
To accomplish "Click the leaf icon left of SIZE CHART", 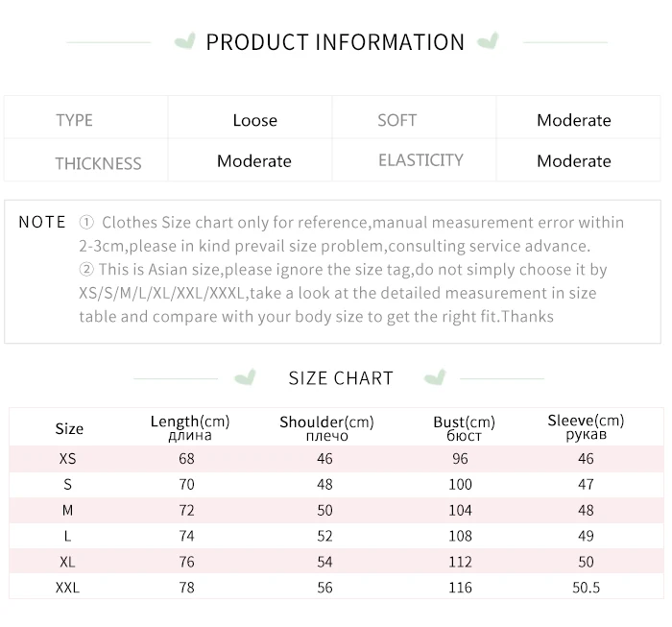I will coord(246,376).
